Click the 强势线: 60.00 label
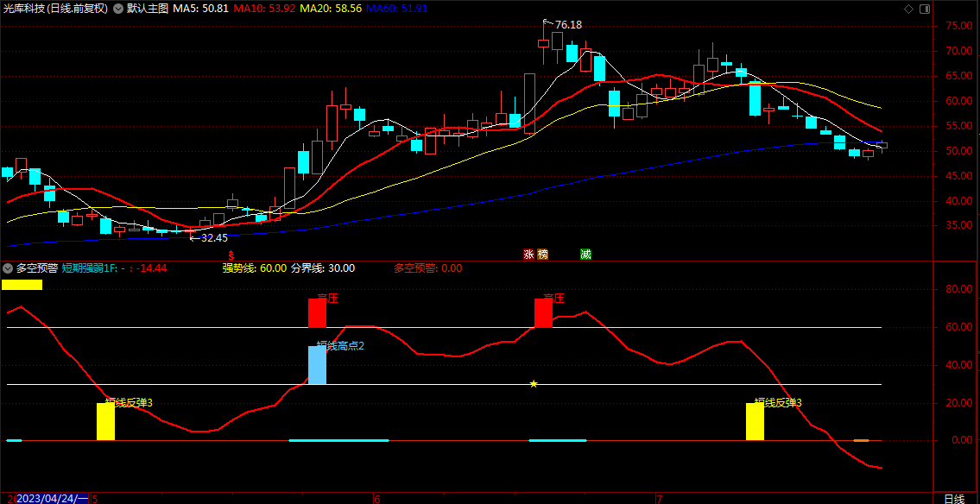The width and height of the screenshot is (980, 504). 255,268
